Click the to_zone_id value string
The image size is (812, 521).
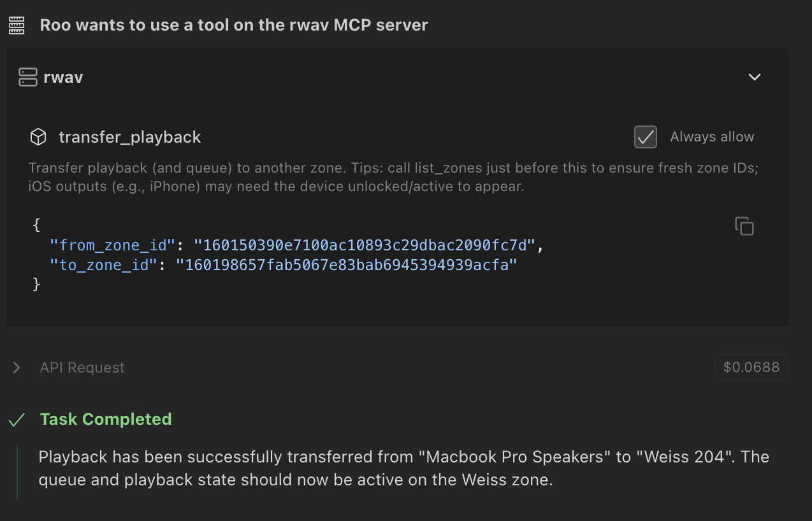[347, 265]
